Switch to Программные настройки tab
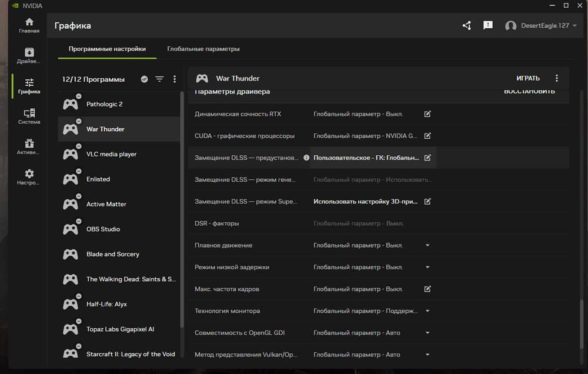 tap(107, 49)
